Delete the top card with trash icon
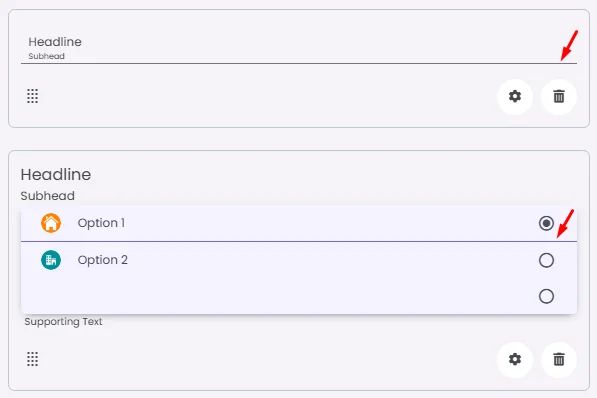Viewport: 597px width, 398px height. coord(559,96)
